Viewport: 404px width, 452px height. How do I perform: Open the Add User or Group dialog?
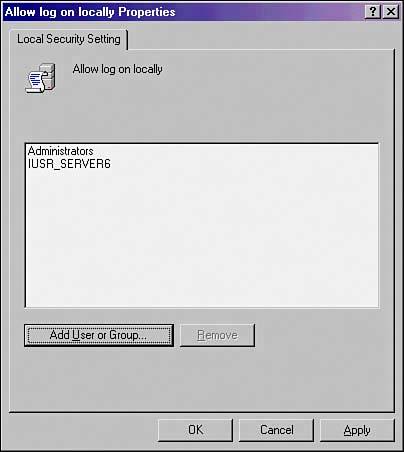pos(99,335)
